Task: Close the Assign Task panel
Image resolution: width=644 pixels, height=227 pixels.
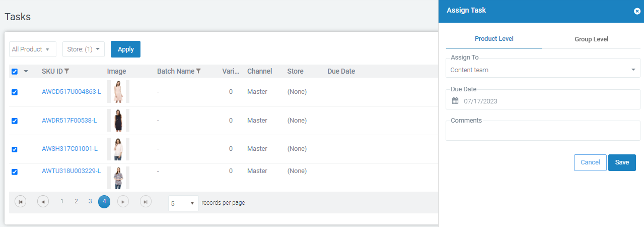Action: coord(637,11)
